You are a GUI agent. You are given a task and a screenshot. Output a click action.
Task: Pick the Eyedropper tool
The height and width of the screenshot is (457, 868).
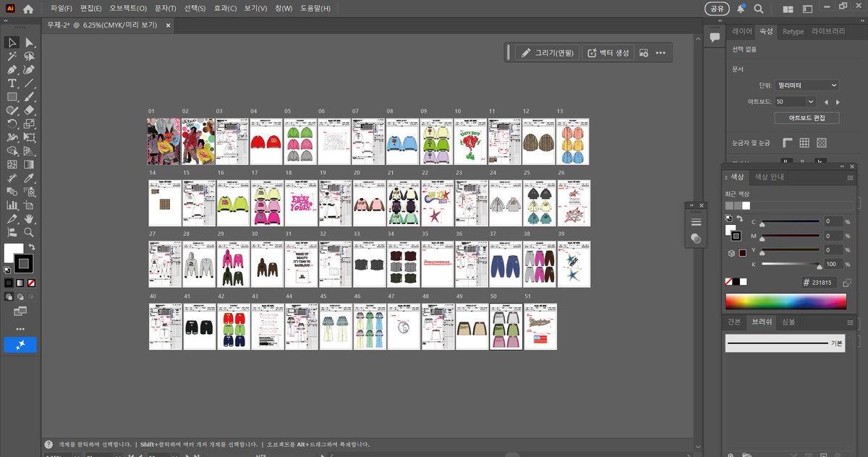tap(30, 177)
